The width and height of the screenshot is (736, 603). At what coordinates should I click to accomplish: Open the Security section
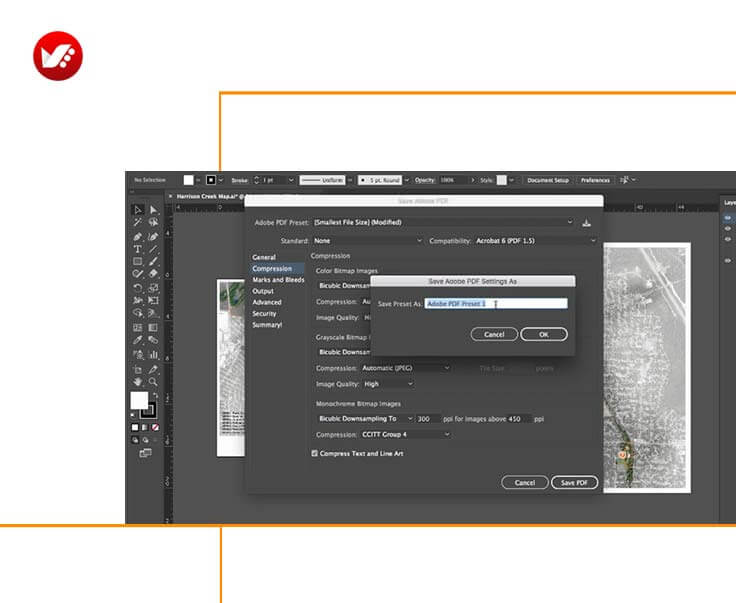264,313
